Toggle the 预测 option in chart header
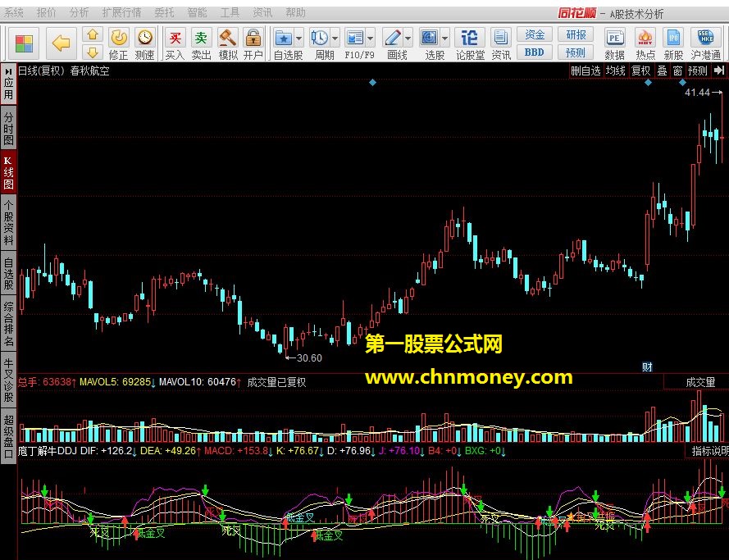 pos(697,71)
